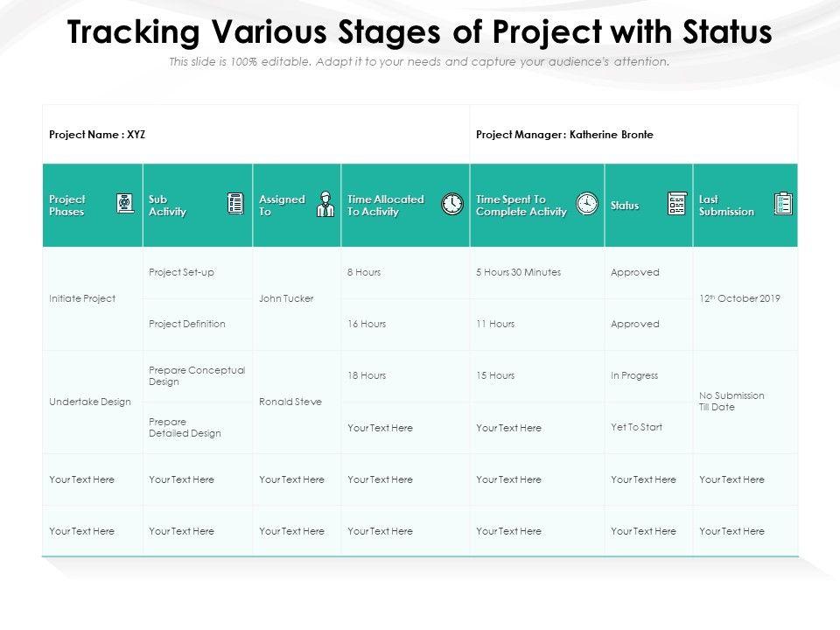840x630 pixels.
Task: Click the 5 Hours 30 Minutes cell
Action: [518, 272]
